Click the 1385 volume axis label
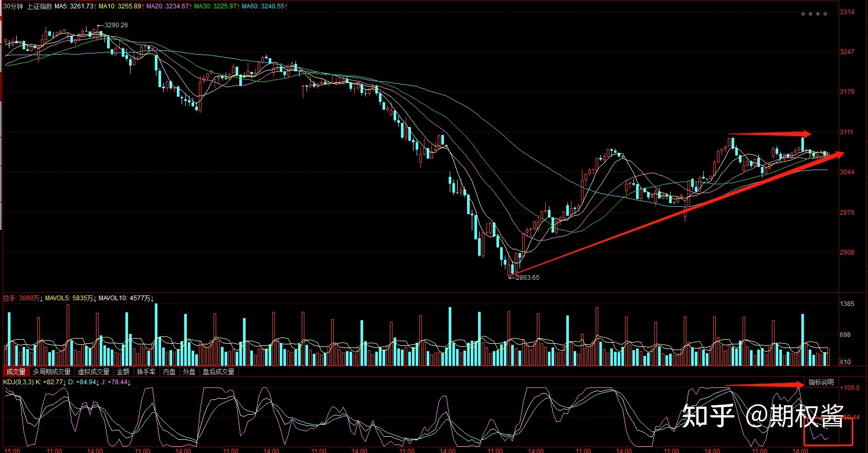Image resolution: width=868 pixels, height=453 pixels. (x=847, y=304)
